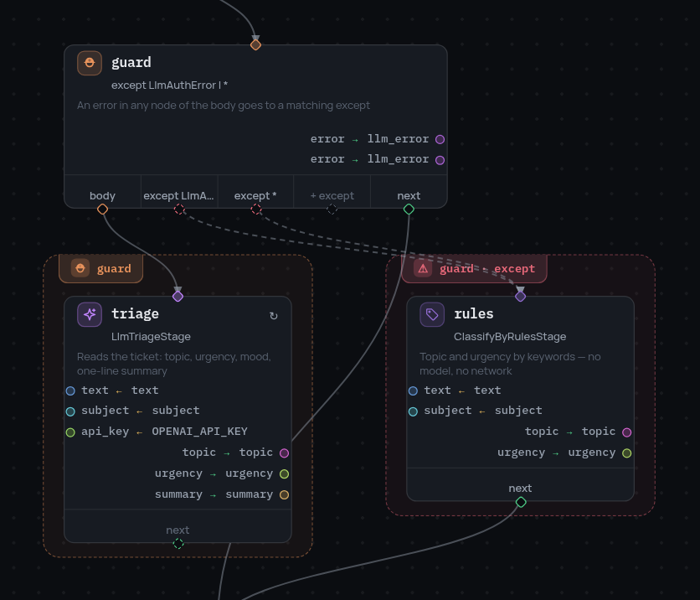Click the LlmTriageStage class label
The height and width of the screenshot is (600, 700).
point(151,336)
